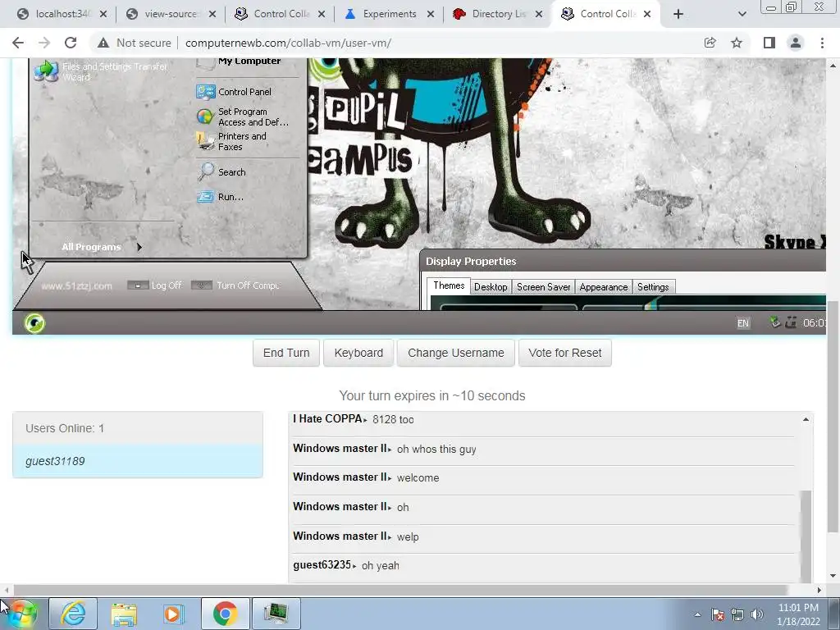The width and height of the screenshot is (840, 630).
Task: Open a new browser tab
Action: [678, 14]
